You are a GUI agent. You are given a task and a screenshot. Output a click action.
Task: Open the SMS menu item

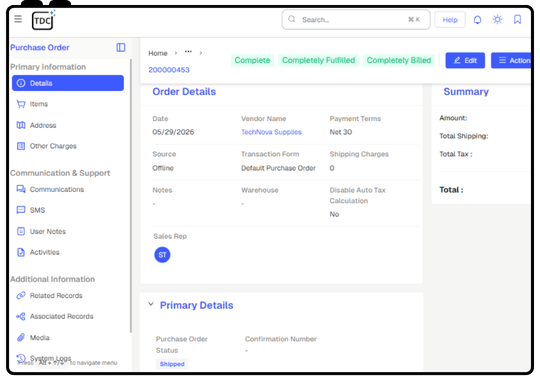click(68, 210)
